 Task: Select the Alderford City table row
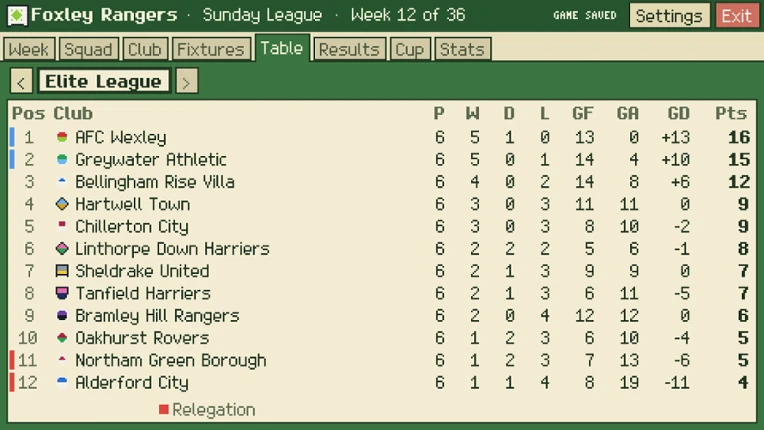click(x=382, y=383)
